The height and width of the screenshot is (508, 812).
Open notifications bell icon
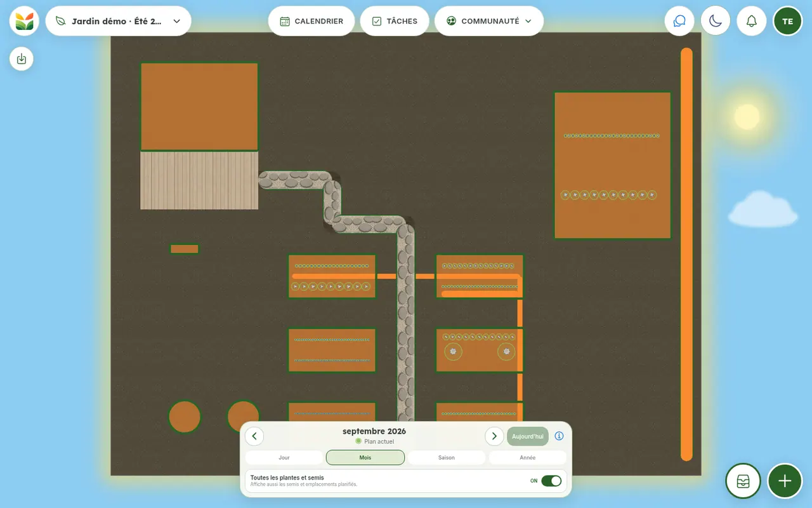(752, 21)
